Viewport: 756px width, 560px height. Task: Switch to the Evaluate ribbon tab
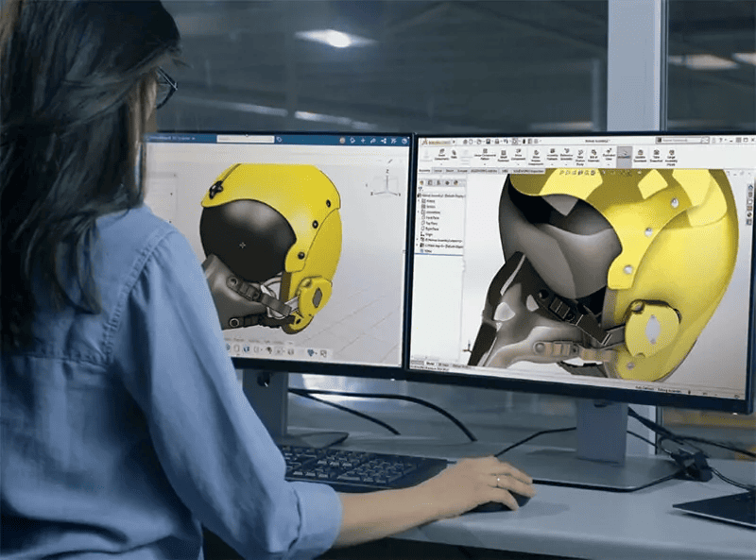(460, 170)
